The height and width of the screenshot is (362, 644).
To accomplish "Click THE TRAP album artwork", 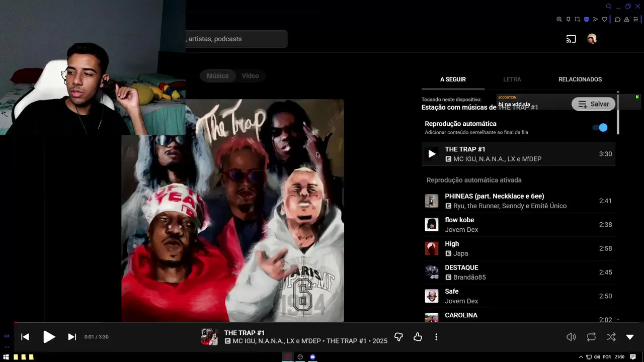I will click(232, 210).
